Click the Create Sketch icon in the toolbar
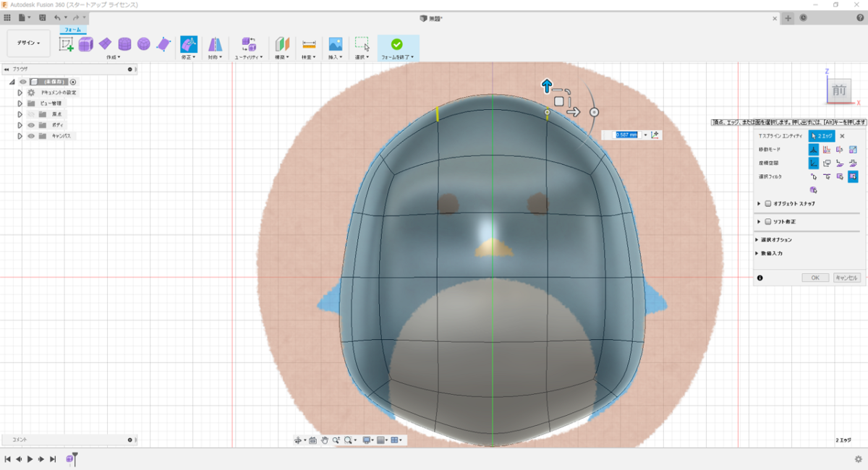The image size is (868, 470). pos(67,44)
